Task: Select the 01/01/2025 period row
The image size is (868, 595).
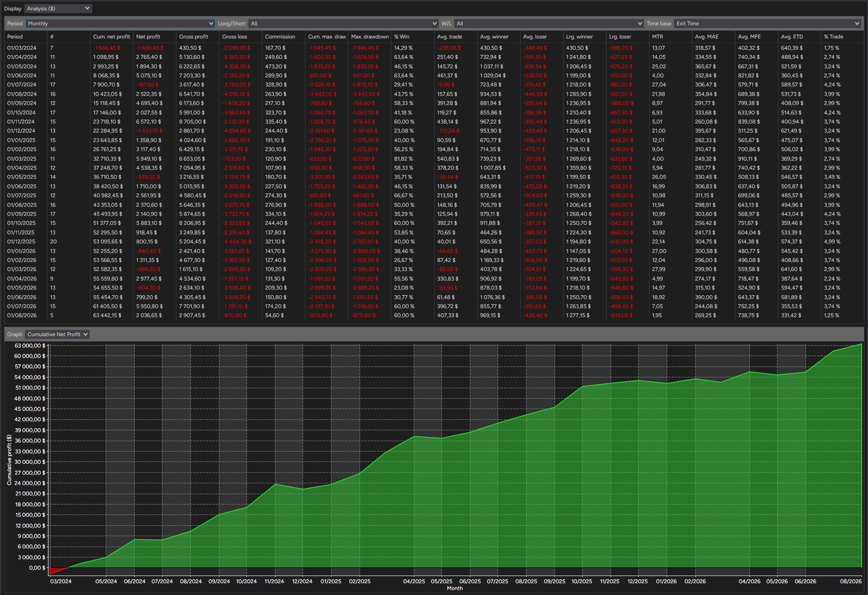Action: [433, 140]
